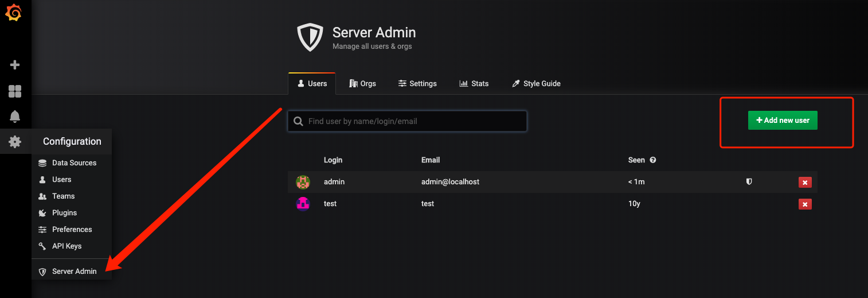Click the test user avatar

click(303, 204)
